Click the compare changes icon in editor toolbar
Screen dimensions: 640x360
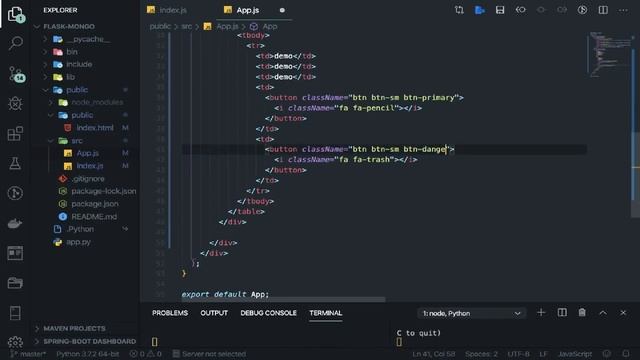point(459,10)
